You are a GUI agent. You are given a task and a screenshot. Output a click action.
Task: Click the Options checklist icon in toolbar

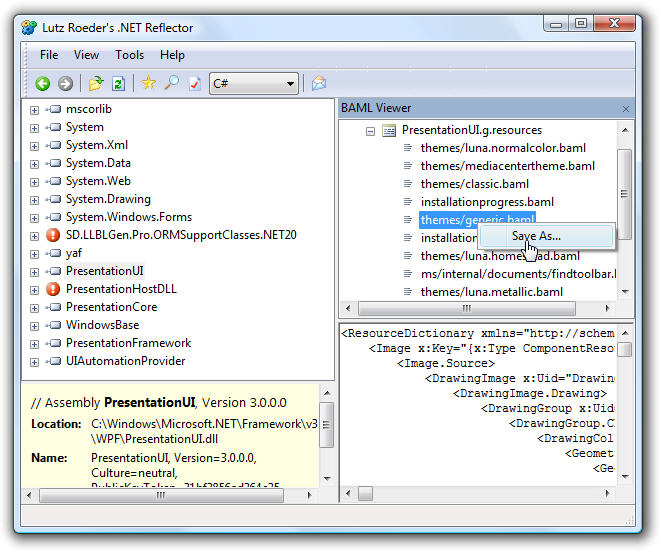click(193, 84)
